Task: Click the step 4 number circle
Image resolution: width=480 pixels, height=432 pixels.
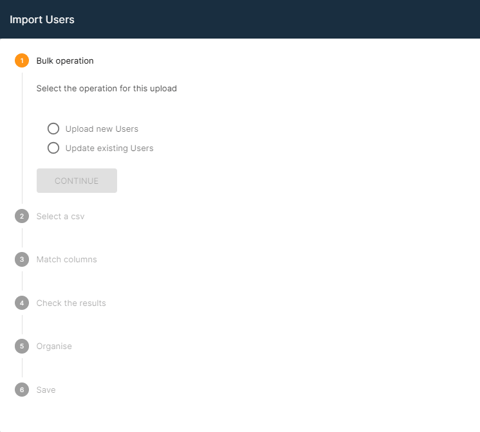Action: tap(22, 303)
